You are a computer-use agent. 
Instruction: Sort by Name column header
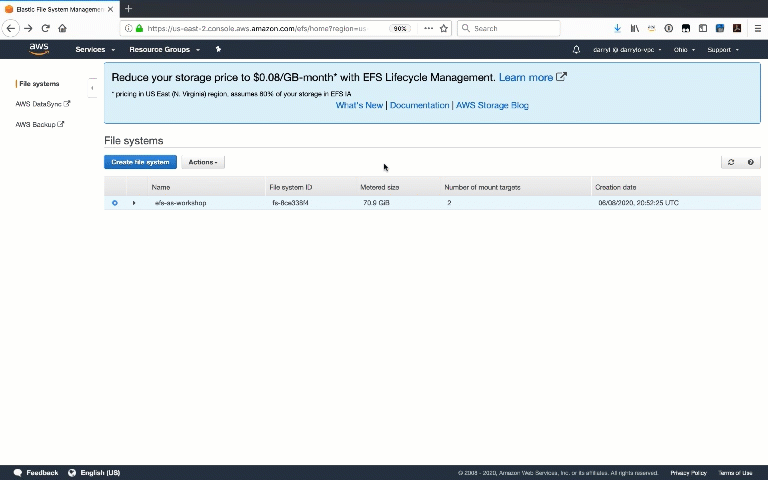(206, 187)
